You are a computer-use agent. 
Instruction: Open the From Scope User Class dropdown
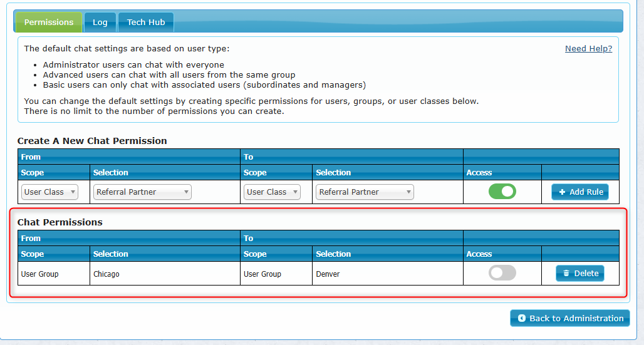pos(49,192)
